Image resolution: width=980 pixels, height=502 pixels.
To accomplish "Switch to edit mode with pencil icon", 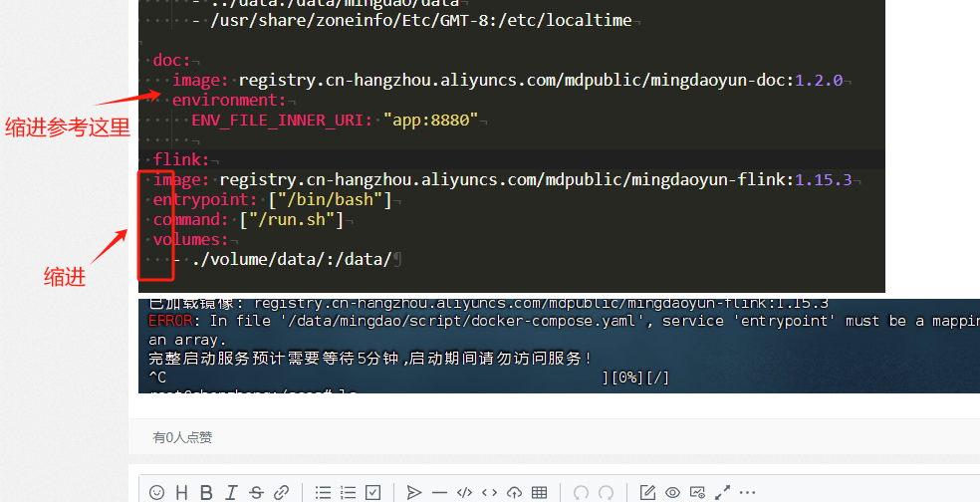I will click(647, 493).
